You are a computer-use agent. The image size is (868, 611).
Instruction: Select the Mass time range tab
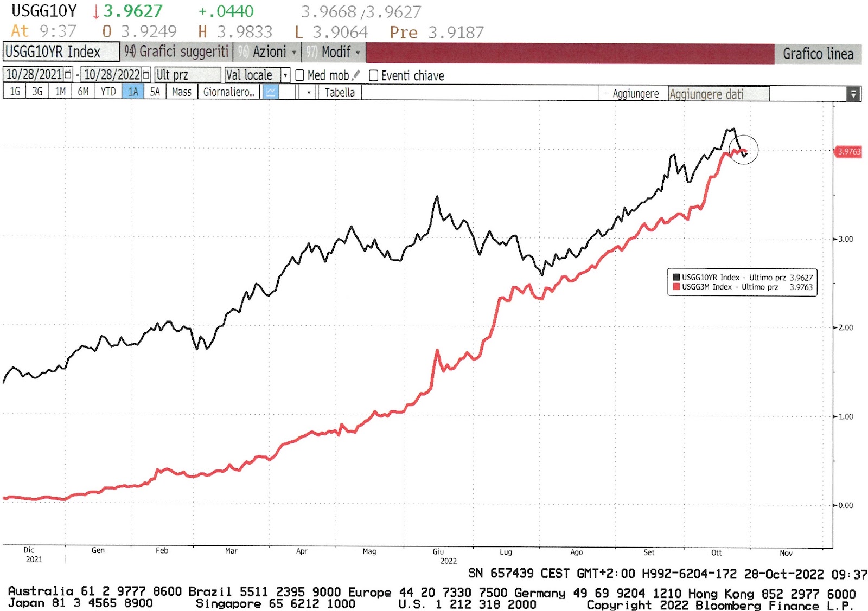point(182,92)
